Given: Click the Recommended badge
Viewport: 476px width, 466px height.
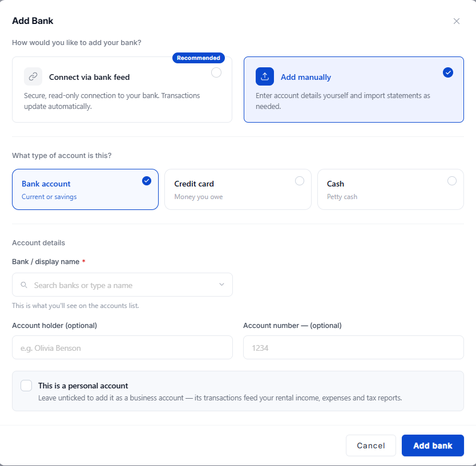Looking at the screenshot, I should [199, 58].
